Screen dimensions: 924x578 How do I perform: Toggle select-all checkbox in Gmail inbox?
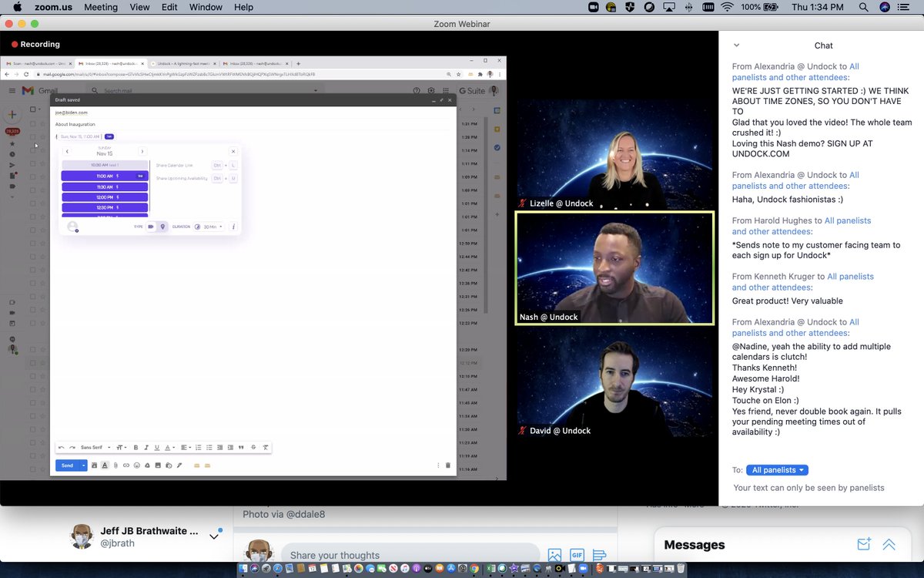(x=33, y=109)
